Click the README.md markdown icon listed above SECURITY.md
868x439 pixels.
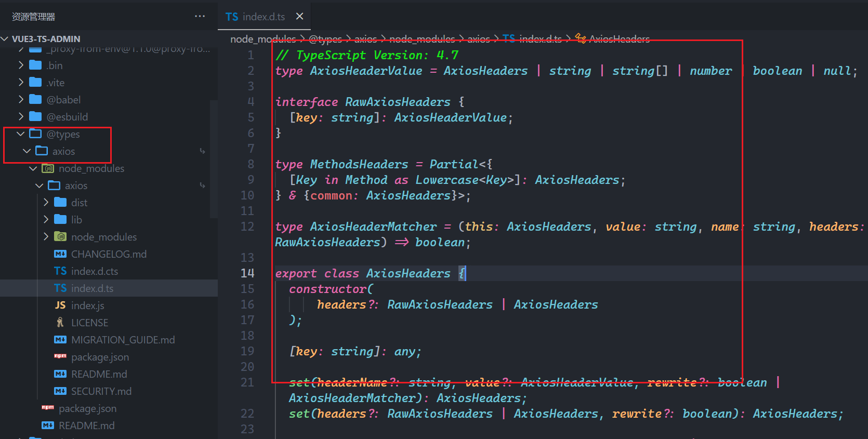point(60,374)
